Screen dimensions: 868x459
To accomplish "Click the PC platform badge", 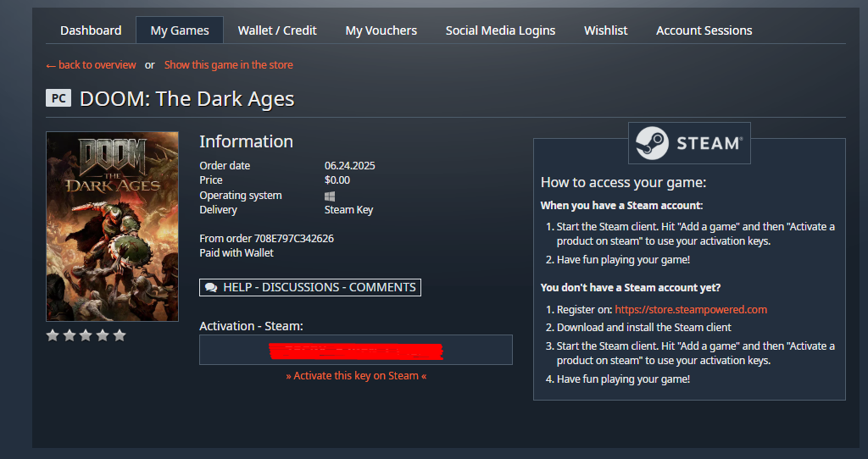I will click(x=58, y=98).
